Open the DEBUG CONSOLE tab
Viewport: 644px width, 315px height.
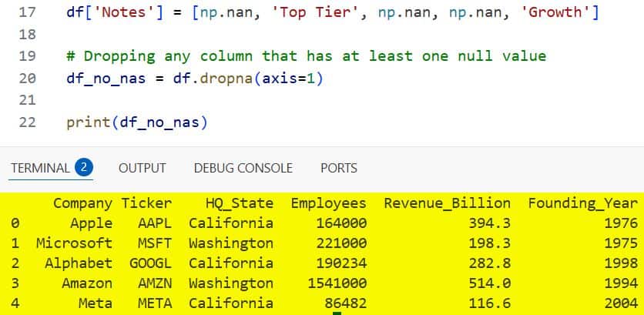[243, 168]
